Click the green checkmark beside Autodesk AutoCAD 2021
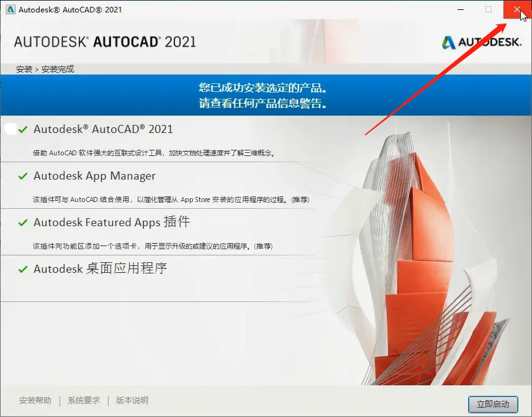Screen dimensions: 532x417 (23, 129)
